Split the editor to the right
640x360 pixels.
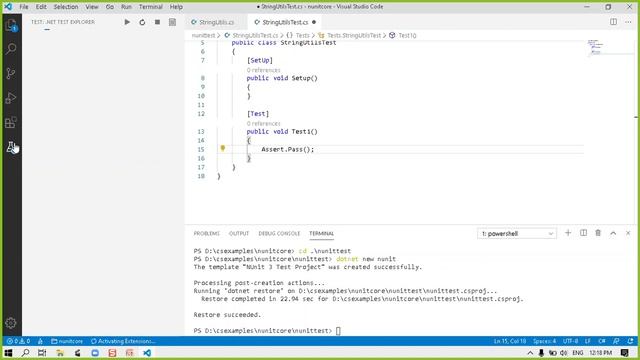point(613,22)
